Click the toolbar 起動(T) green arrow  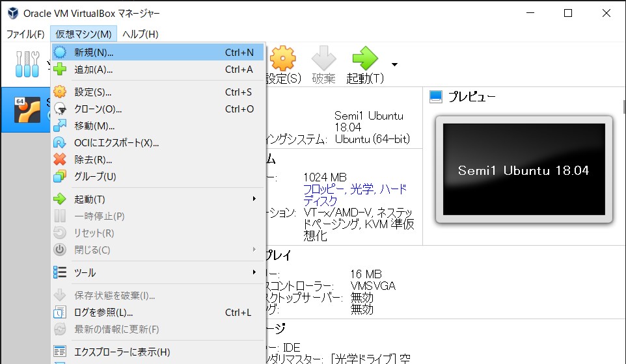click(x=365, y=58)
